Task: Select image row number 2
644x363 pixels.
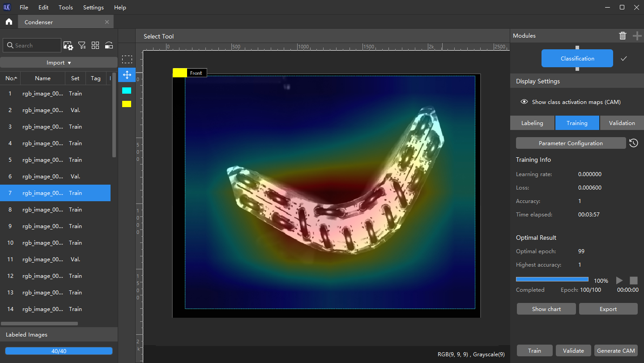Action: tap(55, 110)
